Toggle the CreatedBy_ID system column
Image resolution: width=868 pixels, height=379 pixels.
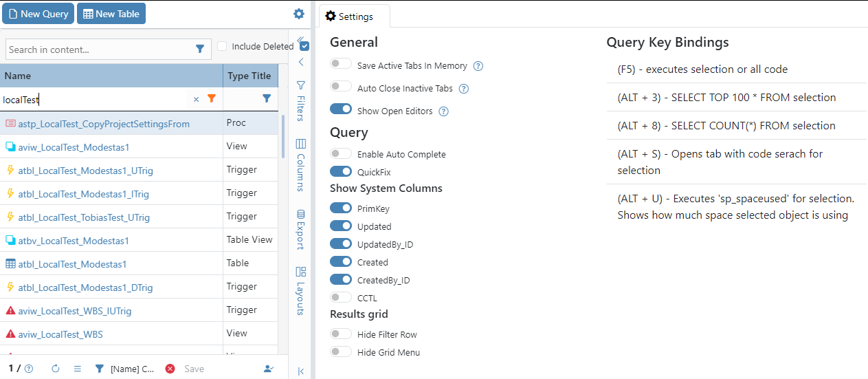tap(341, 279)
